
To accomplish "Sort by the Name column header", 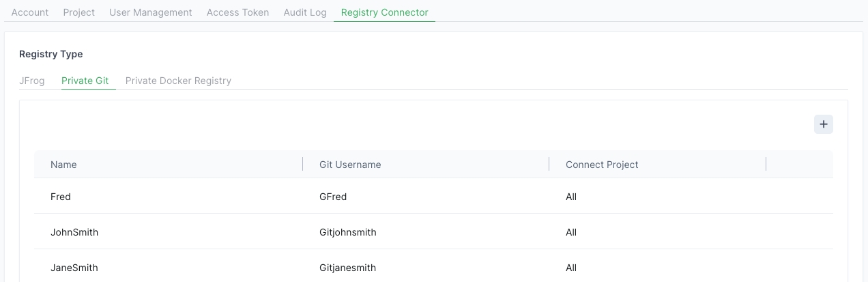I will tap(63, 165).
